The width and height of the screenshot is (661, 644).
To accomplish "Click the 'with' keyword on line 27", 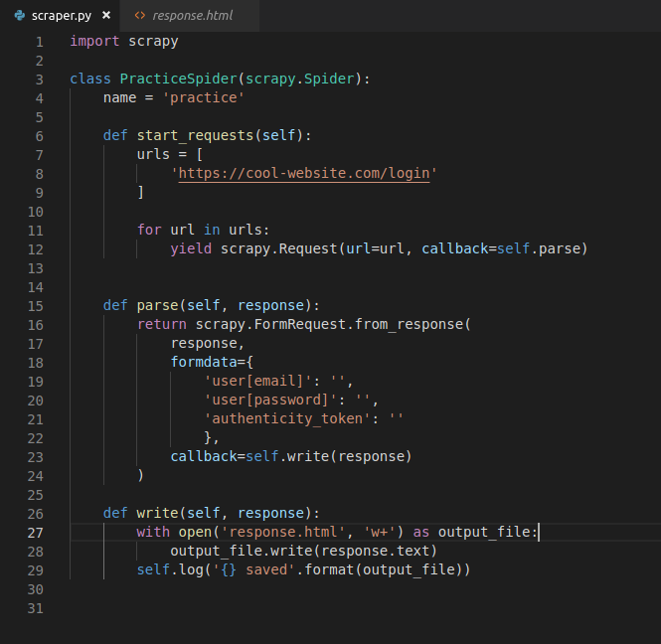I will coord(153,533).
